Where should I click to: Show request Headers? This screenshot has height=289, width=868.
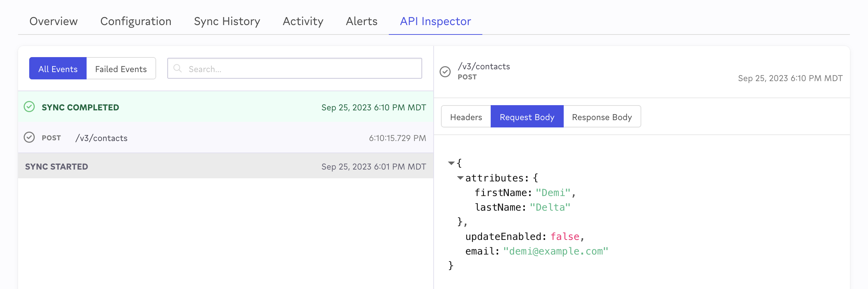tap(466, 117)
